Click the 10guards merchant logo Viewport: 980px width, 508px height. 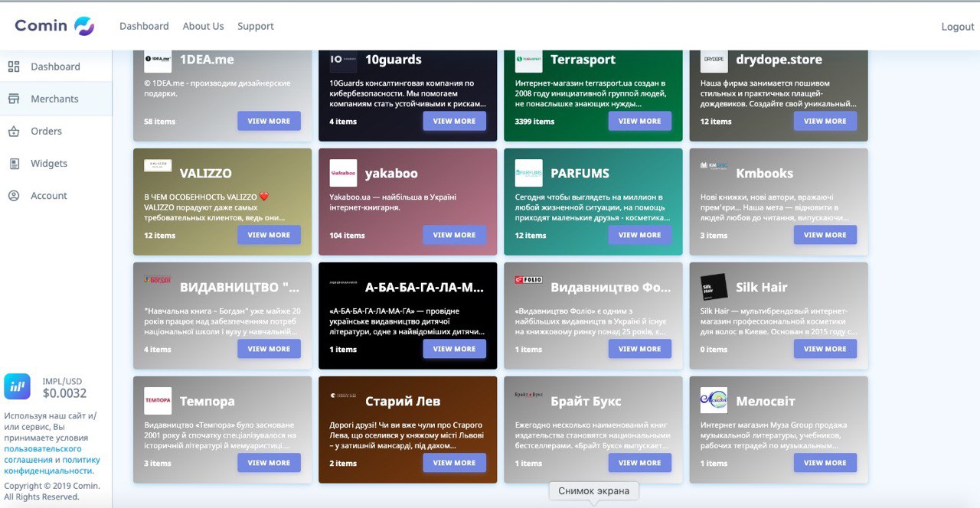[343, 60]
